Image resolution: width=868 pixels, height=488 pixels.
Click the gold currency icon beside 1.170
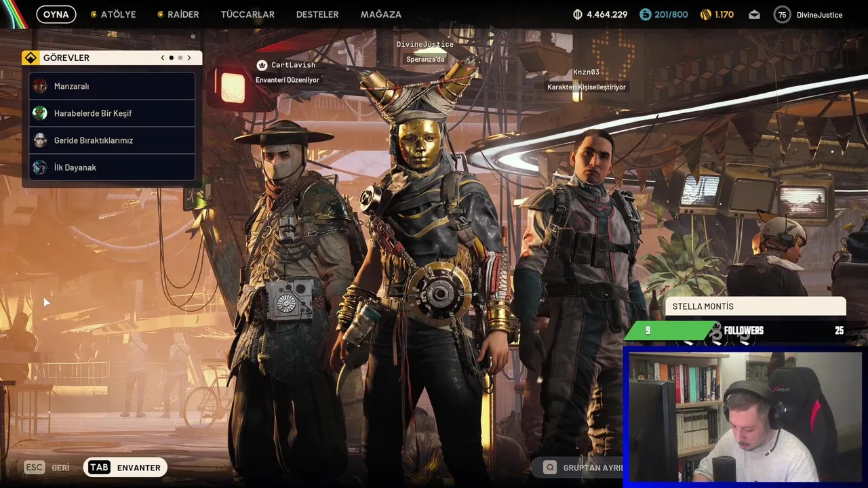706,14
